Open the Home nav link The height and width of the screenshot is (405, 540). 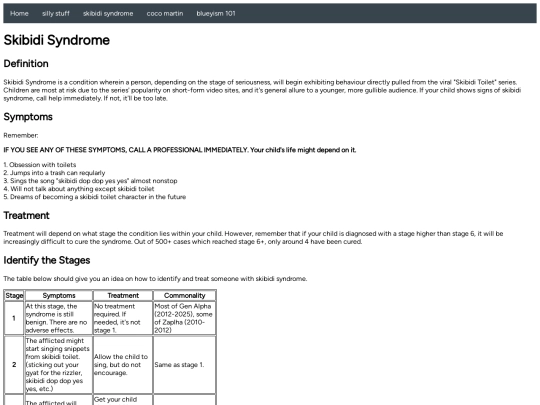click(x=19, y=13)
